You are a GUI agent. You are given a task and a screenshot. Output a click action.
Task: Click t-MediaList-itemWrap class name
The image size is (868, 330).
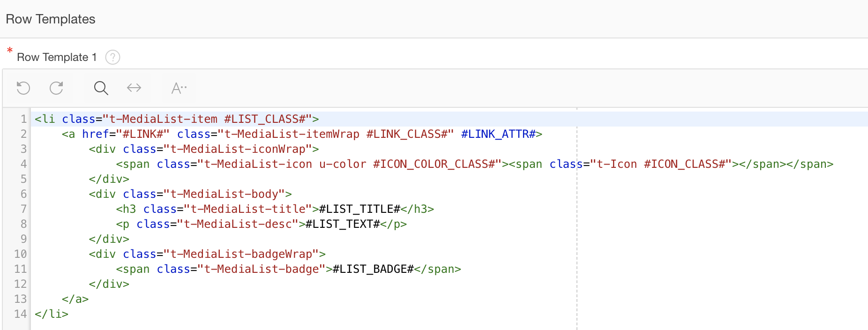point(292,134)
